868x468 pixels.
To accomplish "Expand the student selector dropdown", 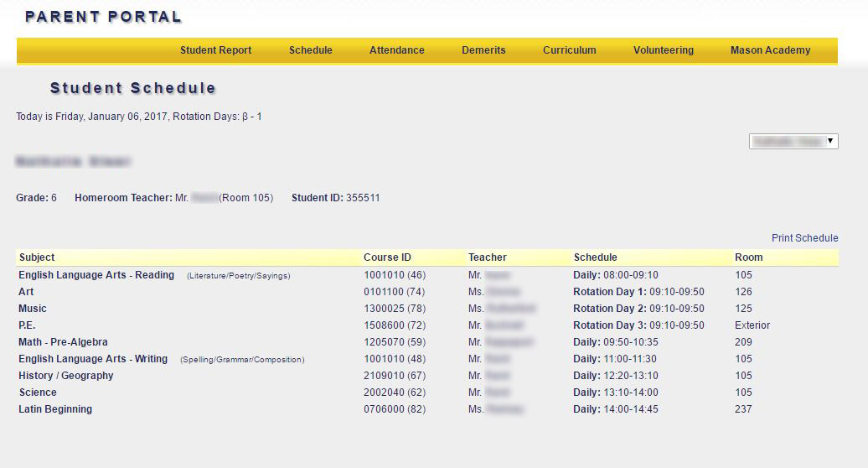I will pos(793,142).
